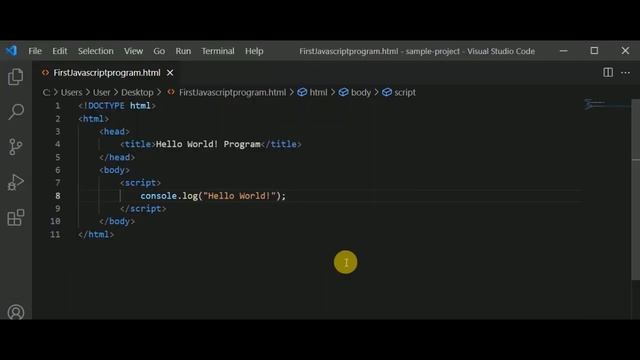Minimize the Visual Studio Code window

[x=564, y=51]
